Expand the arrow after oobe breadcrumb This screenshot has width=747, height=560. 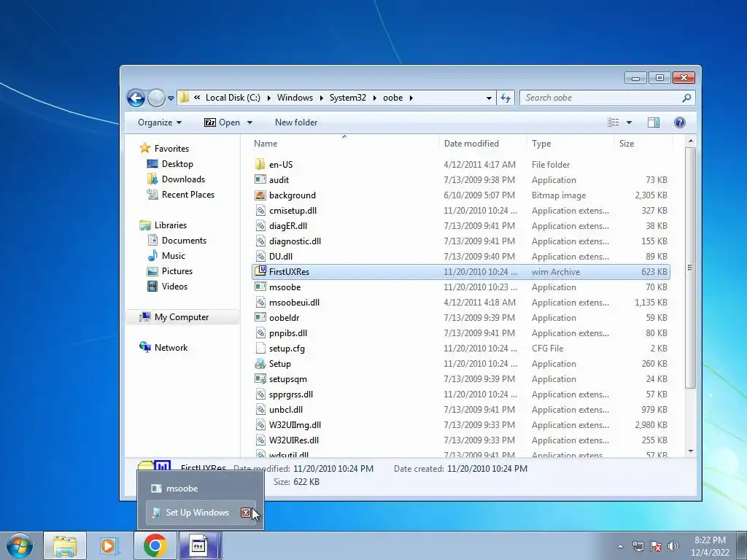[x=411, y=98]
